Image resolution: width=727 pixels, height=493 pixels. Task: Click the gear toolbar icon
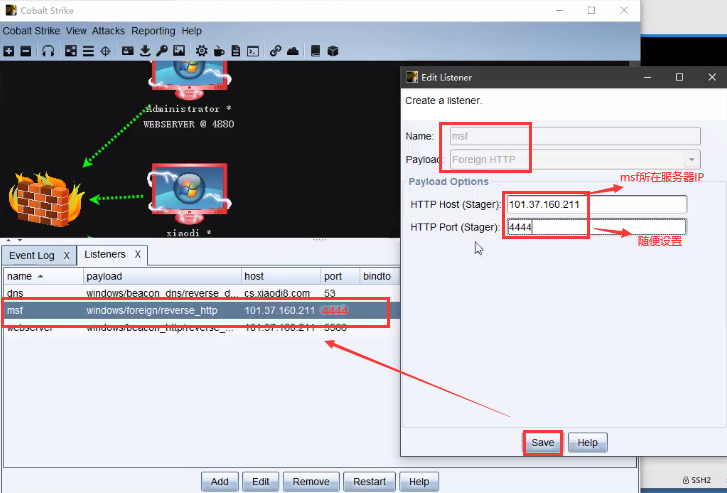[201, 51]
